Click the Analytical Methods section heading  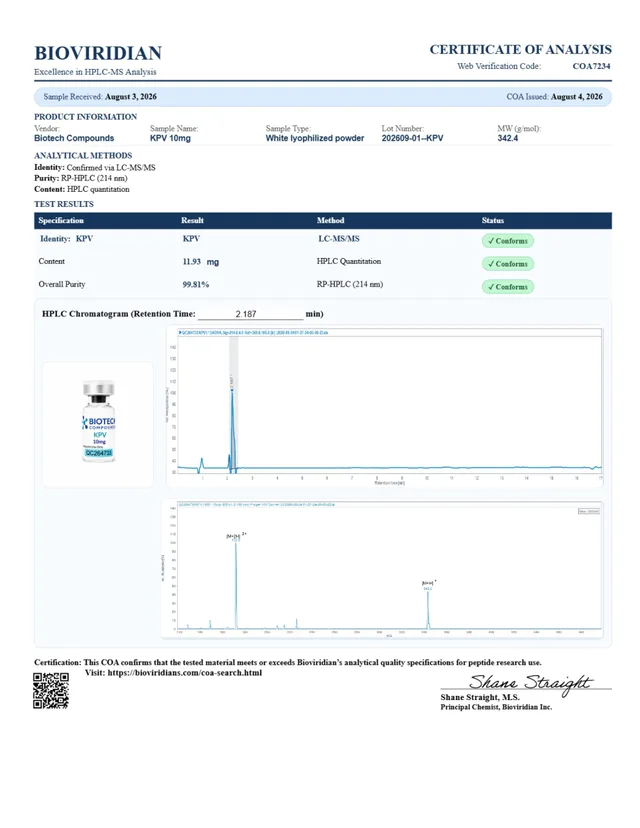(83, 155)
